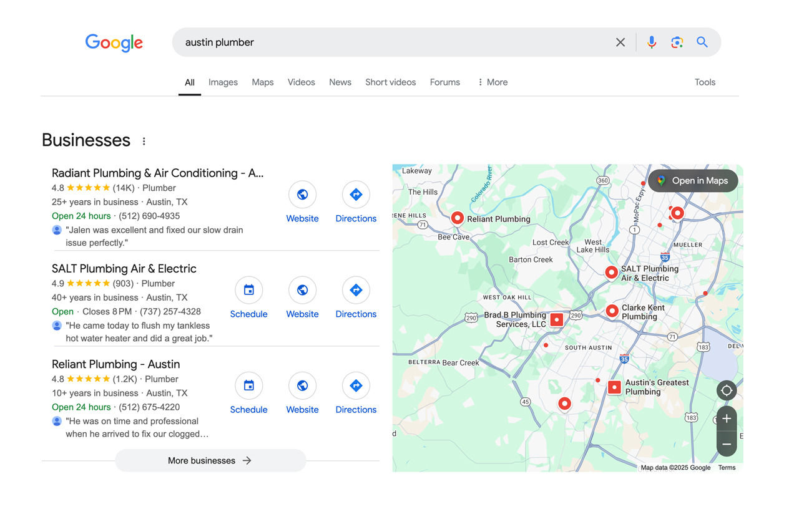Select the SALT Plumbing Air & Electric map pin
The width and height of the screenshot is (799, 532).
pos(612,272)
